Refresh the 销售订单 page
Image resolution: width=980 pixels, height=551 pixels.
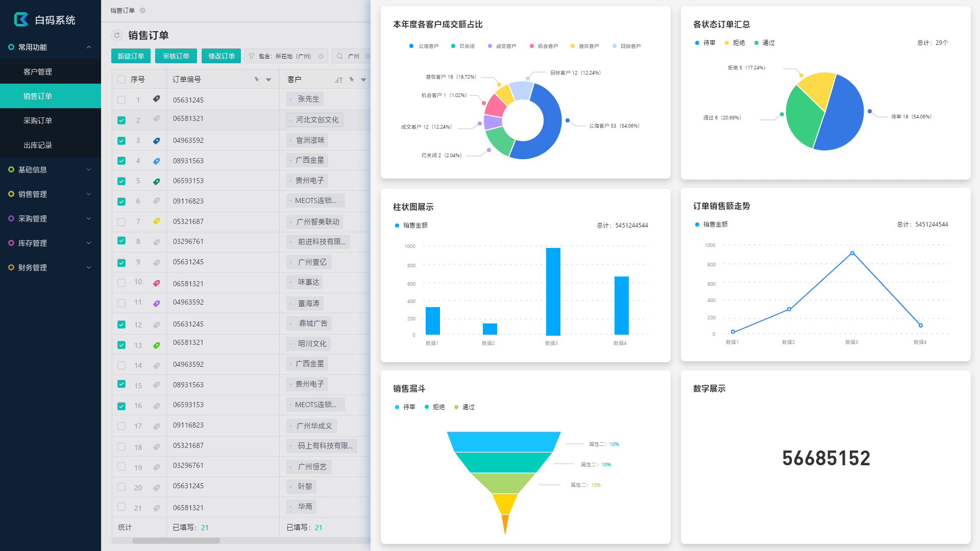point(117,35)
